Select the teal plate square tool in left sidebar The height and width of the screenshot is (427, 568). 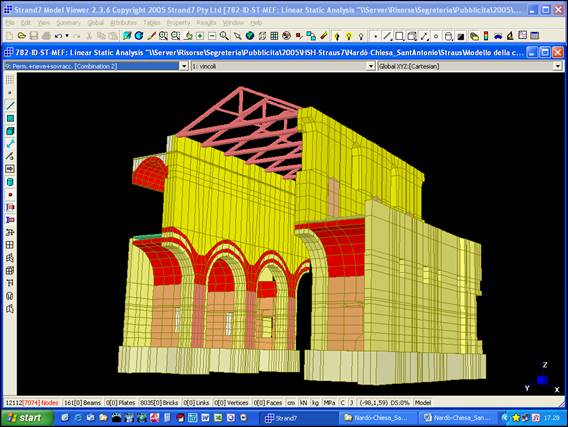coord(10,118)
